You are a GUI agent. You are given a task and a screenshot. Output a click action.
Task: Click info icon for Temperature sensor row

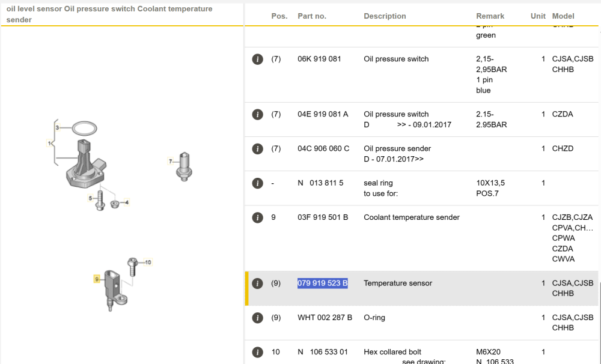257,284
